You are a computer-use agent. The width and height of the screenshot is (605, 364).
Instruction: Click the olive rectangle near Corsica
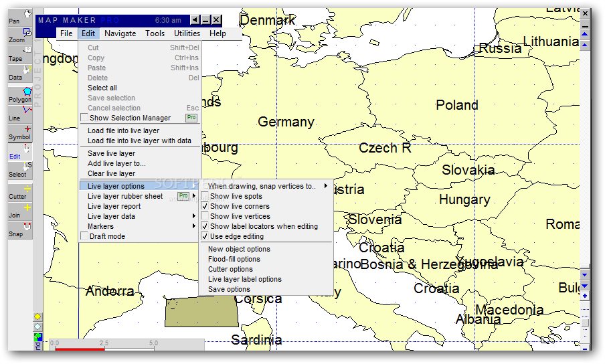point(201,312)
